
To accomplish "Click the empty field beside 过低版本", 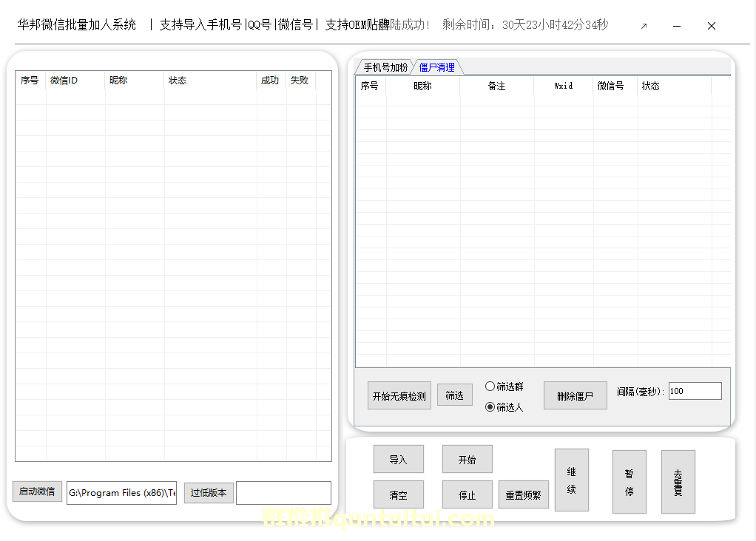I will tap(283, 493).
